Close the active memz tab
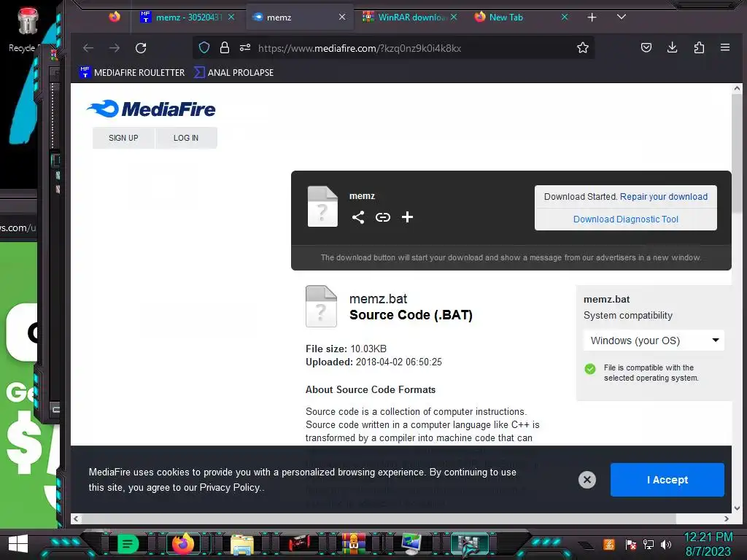 tap(342, 17)
